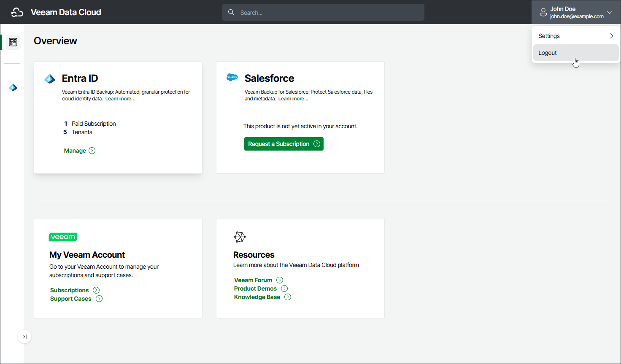Click the arrow icon beside Support Cases
This screenshot has width=621, height=364.
tap(99, 299)
